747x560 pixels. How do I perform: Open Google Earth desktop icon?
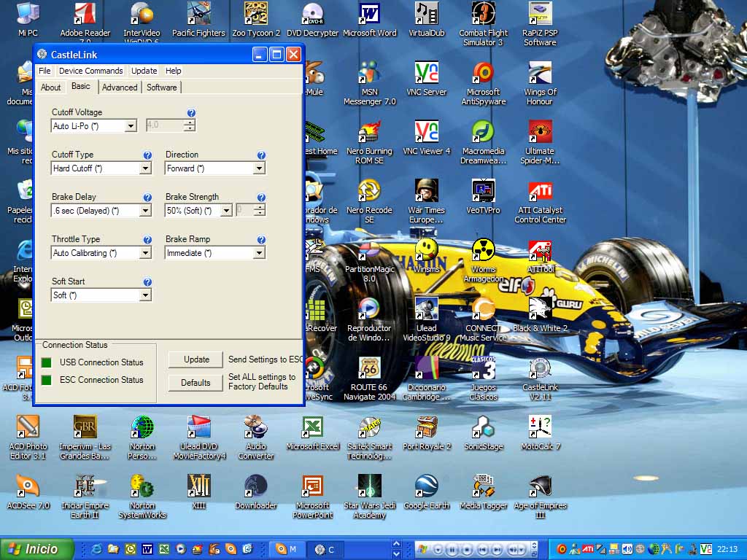coord(426,486)
